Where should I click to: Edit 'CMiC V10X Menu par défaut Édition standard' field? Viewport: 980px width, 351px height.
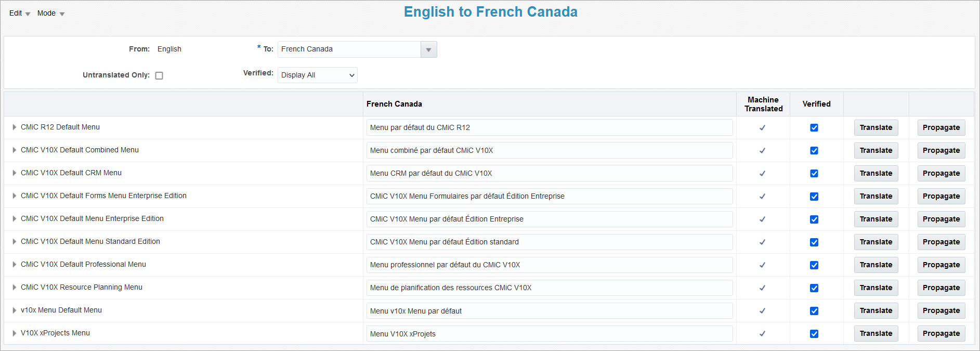tap(550, 242)
